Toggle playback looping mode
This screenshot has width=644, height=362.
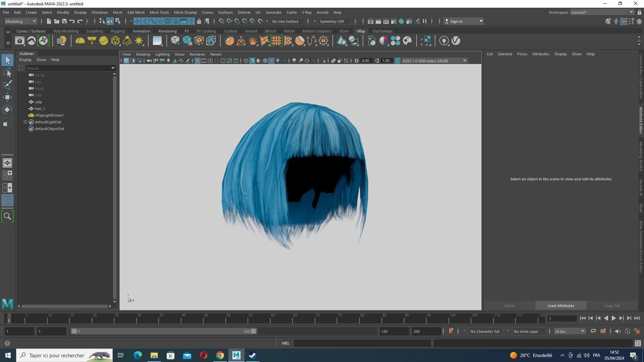[x=593, y=331]
